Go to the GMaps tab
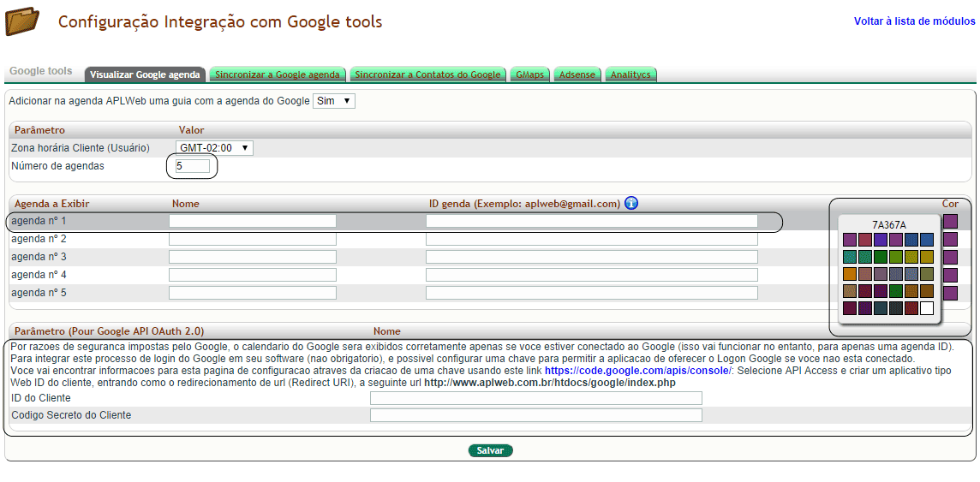This screenshot has width=980, height=482. [530, 74]
